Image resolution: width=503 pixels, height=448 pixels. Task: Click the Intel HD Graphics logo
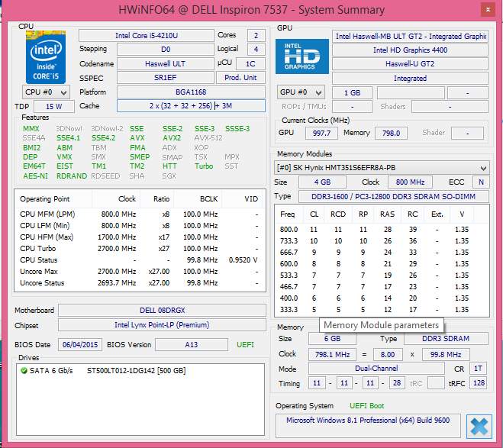(x=303, y=57)
